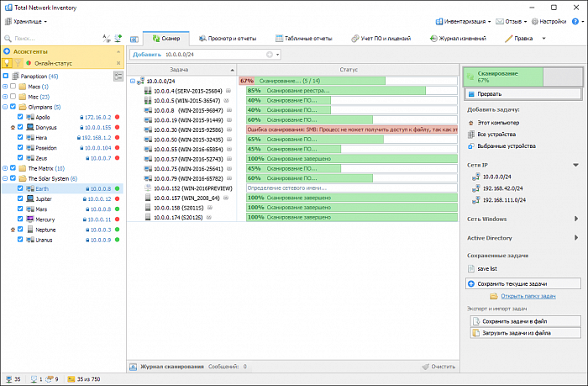Uncheck the Apollo device checkbox
Image resolution: width=588 pixels, height=386 pixels.
click(21, 118)
